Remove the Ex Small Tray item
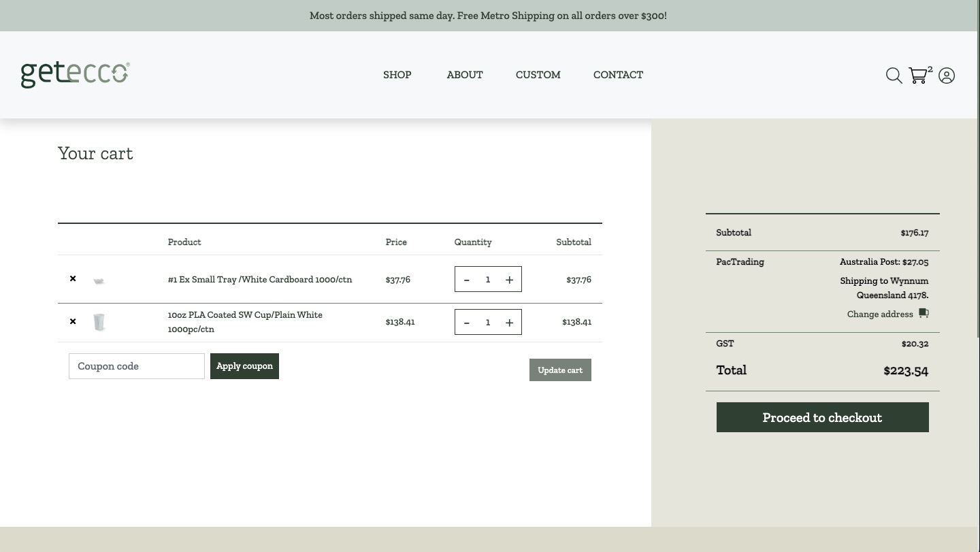This screenshot has width=980, height=552. point(73,279)
